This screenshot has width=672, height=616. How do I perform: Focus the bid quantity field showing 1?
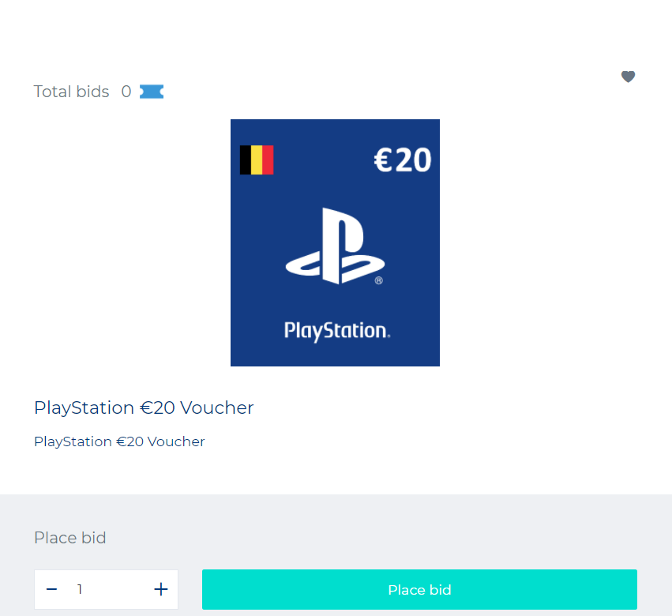[106, 589]
